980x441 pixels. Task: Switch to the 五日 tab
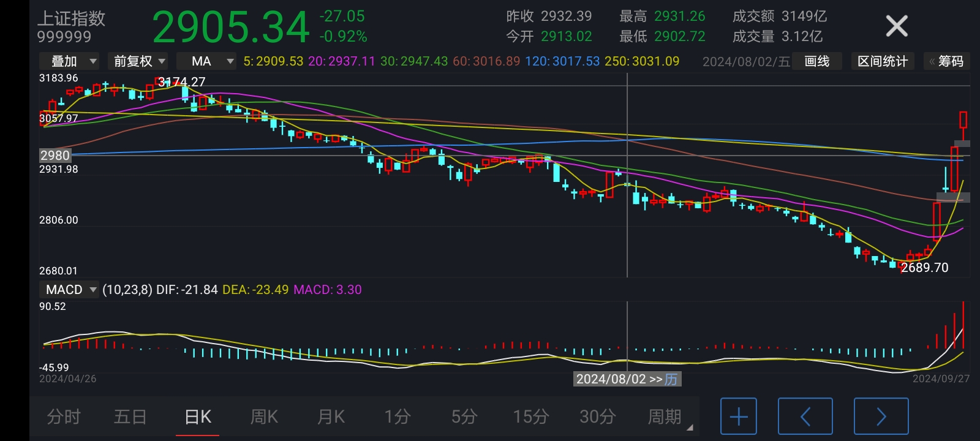click(130, 417)
